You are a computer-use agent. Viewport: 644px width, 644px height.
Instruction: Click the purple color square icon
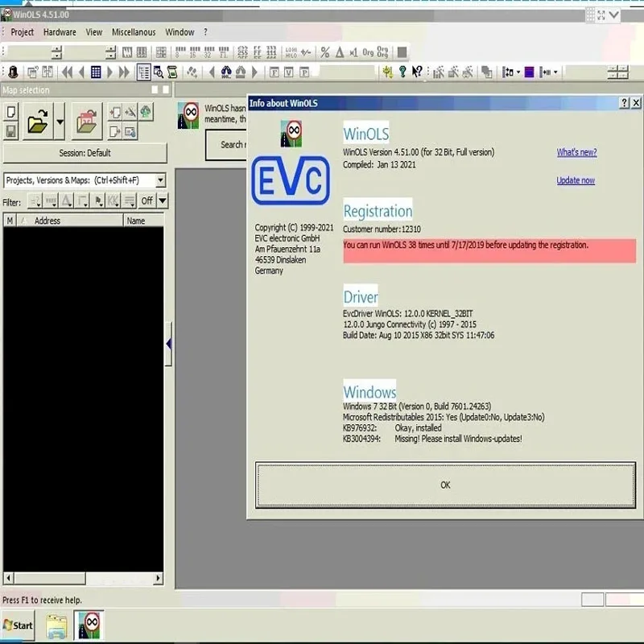530,72
